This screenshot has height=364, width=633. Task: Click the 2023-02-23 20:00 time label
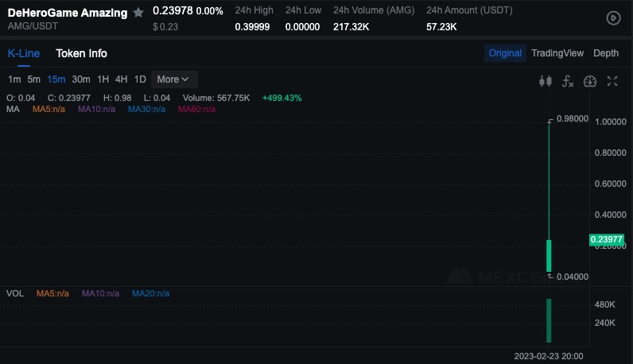548,356
